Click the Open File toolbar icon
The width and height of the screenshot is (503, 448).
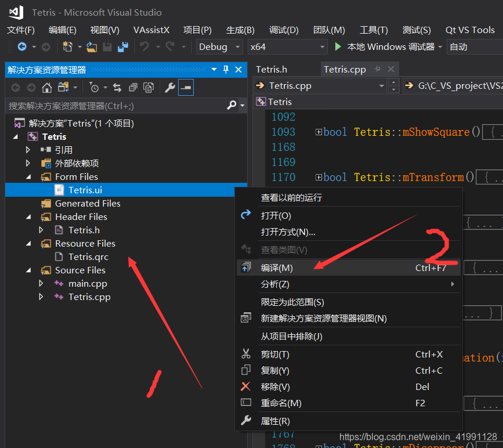(92, 47)
